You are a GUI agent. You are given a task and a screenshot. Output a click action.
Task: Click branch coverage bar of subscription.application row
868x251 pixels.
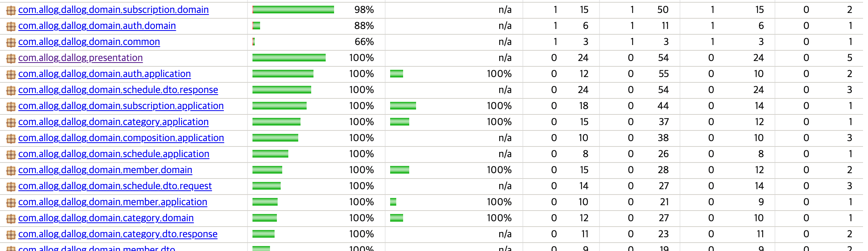[403, 106]
